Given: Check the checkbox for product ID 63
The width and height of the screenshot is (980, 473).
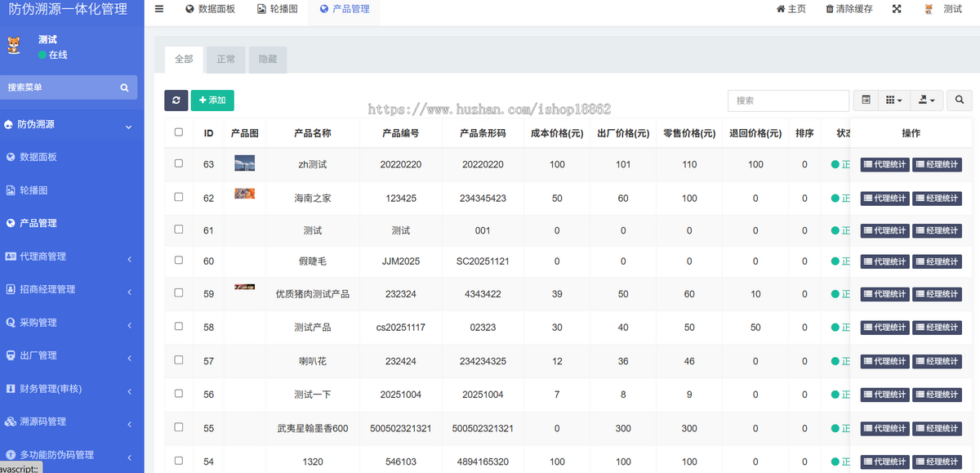Looking at the screenshot, I should click(x=178, y=164).
